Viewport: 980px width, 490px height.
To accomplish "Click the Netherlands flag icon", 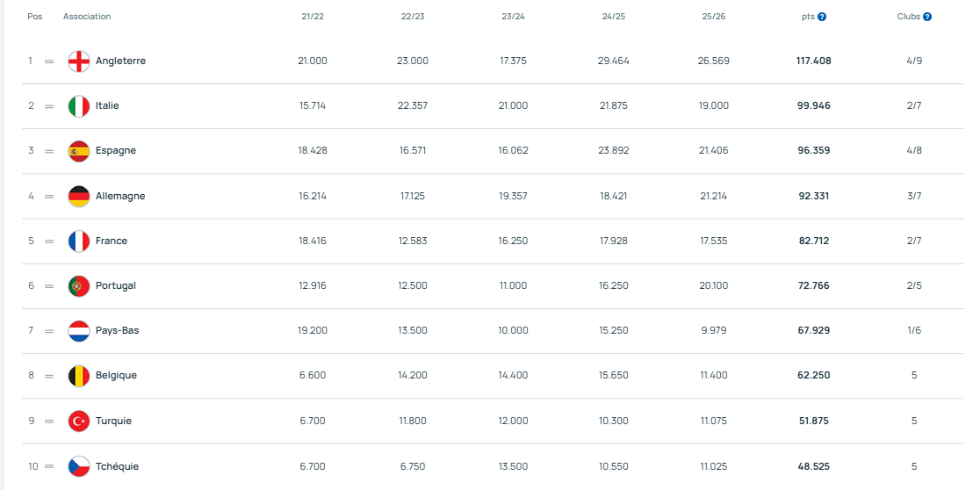I will [79, 331].
